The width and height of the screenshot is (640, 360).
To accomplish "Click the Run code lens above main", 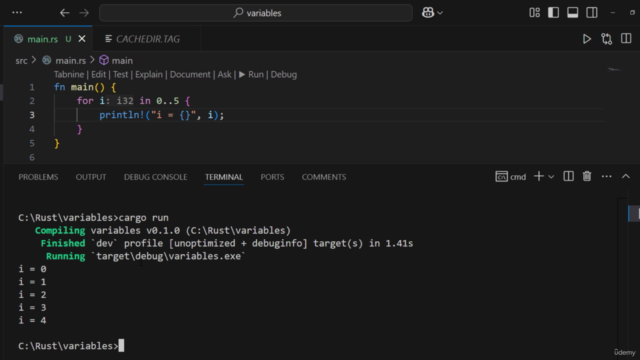I will [251, 75].
